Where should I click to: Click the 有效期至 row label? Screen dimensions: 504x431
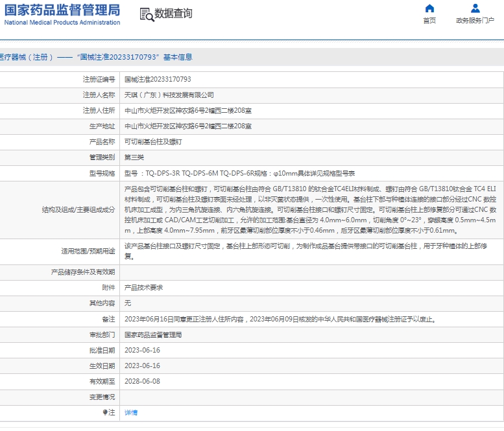pyautogui.click(x=102, y=382)
